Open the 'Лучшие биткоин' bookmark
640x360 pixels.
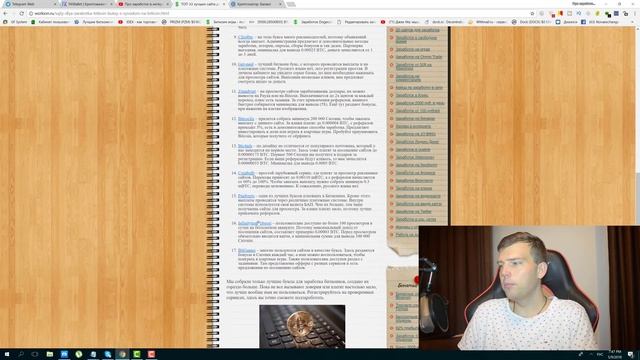coord(94,22)
